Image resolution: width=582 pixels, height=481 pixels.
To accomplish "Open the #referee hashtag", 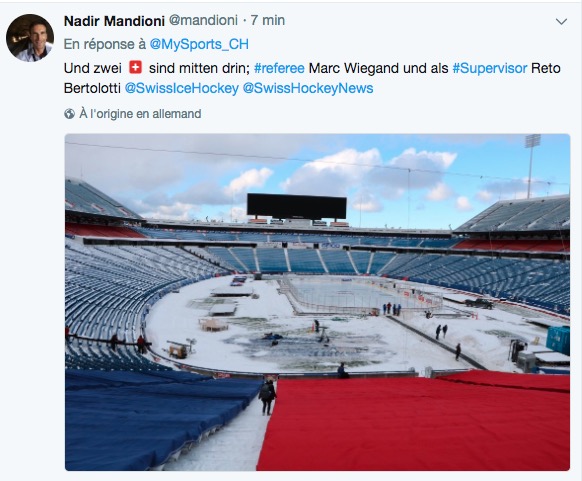I will tap(279, 68).
